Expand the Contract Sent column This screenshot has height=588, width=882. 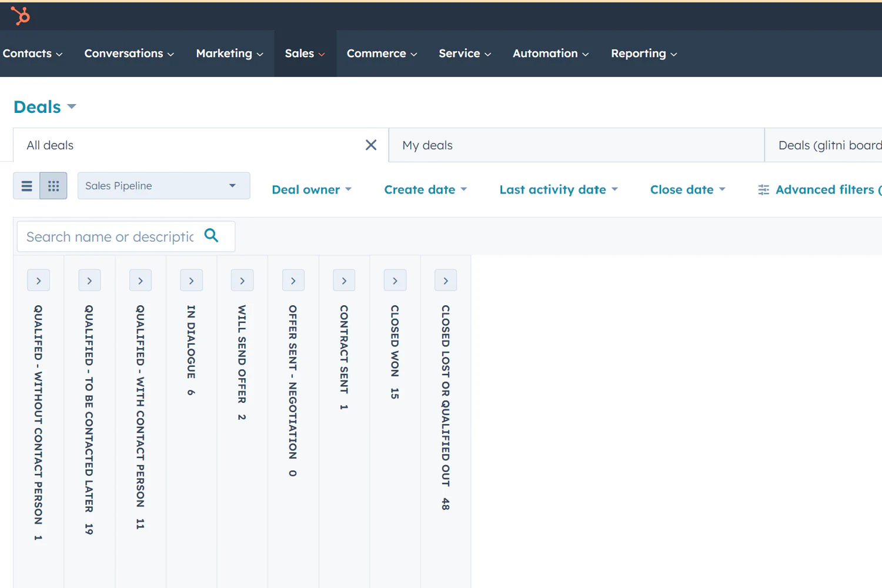point(344,280)
